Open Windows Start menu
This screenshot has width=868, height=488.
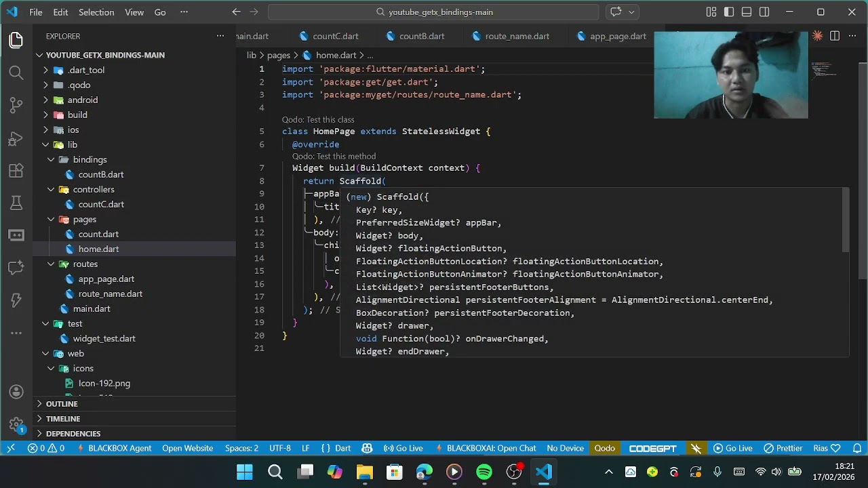click(245, 472)
